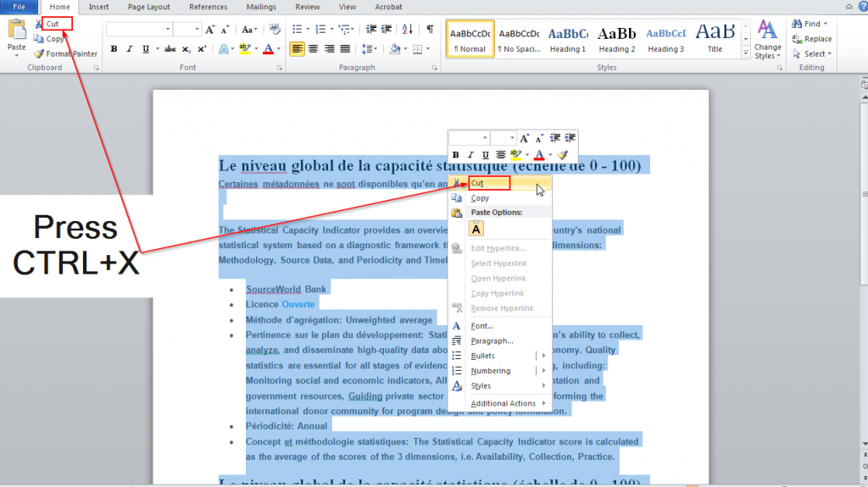Image resolution: width=868 pixels, height=487 pixels.
Task: Toggle Superscript formatting
Action: point(202,49)
